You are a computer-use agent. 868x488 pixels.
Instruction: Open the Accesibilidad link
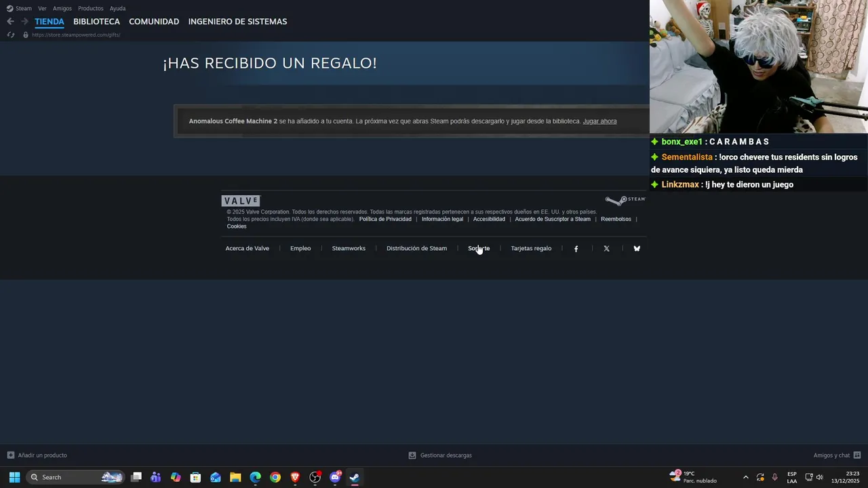tap(489, 219)
